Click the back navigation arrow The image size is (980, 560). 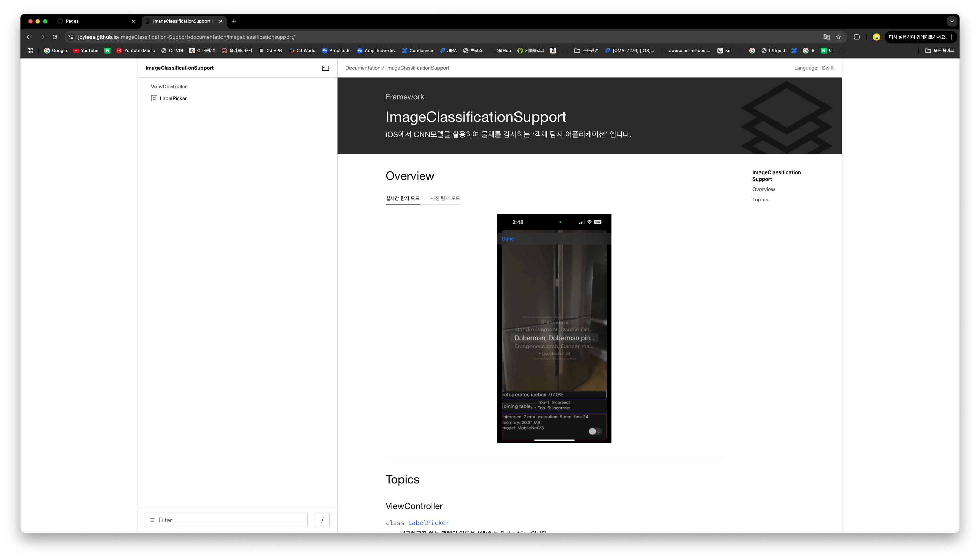[x=29, y=37]
